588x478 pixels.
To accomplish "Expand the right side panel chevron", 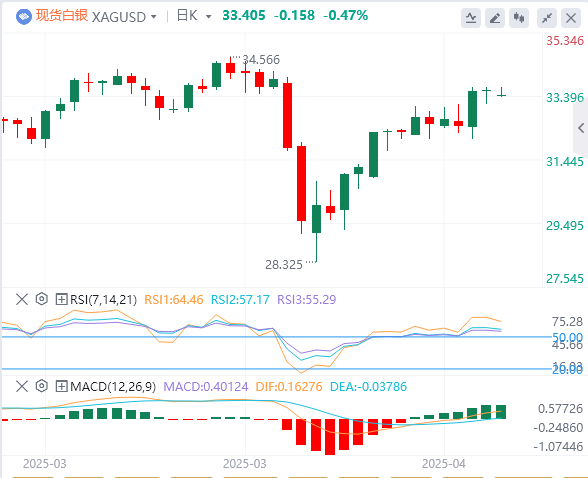I will pos(581,128).
